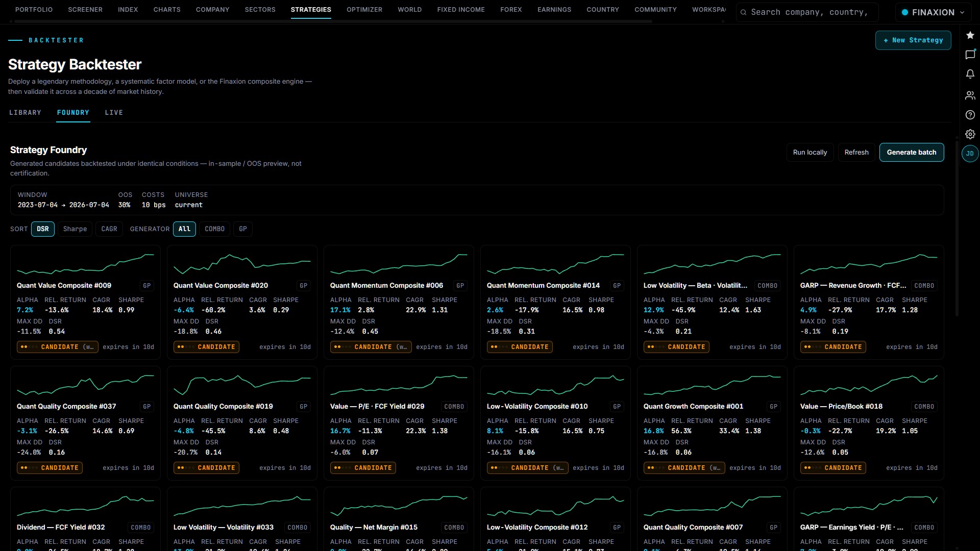Click the JD profile avatar
Viewport: 980px width, 551px height.
point(970,154)
